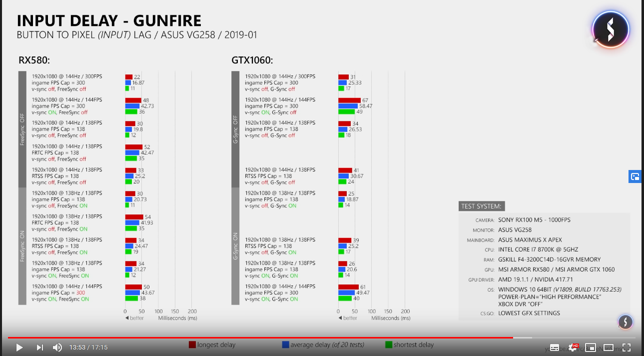The width and height of the screenshot is (644, 356).
Task: Toggle closed captions on
Action: (555, 347)
